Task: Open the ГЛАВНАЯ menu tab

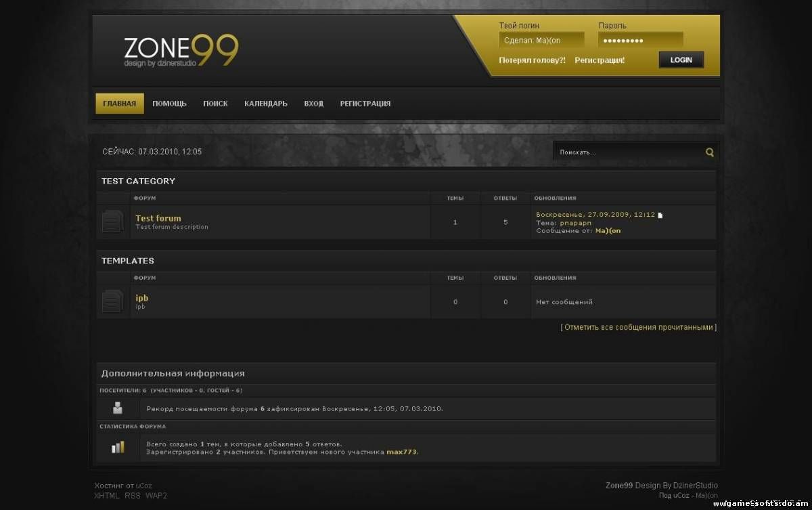Action: tap(119, 104)
